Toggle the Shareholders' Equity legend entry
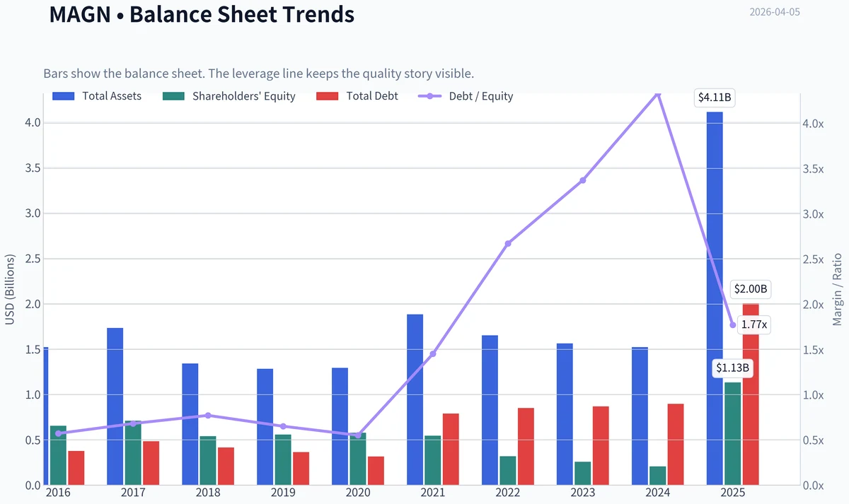Image resolution: width=849 pixels, height=504 pixels. click(229, 96)
